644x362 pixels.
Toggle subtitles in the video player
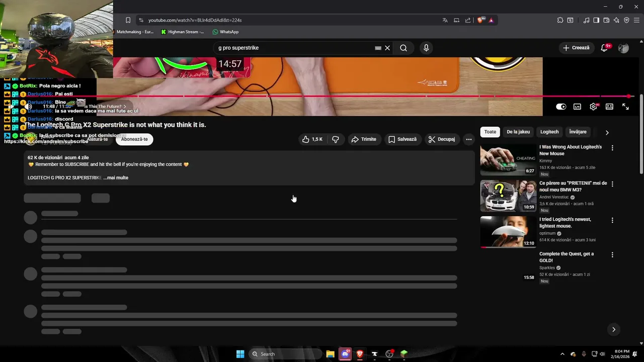[578, 107]
